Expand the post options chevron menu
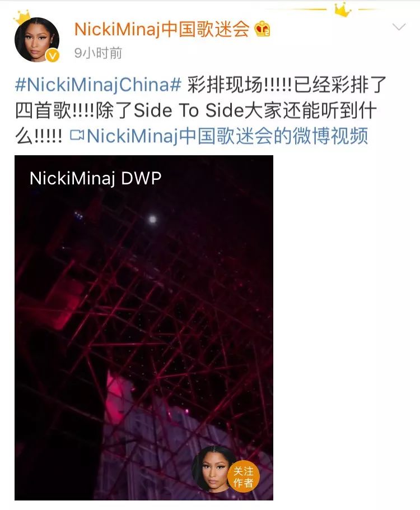The image size is (420, 510). (x=399, y=27)
